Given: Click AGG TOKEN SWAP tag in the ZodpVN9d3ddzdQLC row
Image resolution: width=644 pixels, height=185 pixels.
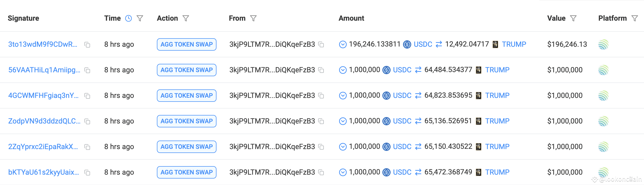Looking at the screenshot, I should tap(187, 121).
